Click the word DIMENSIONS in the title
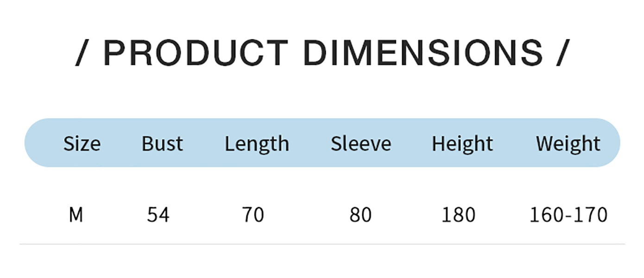The image size is (644, 278). [x=423, y=52]
